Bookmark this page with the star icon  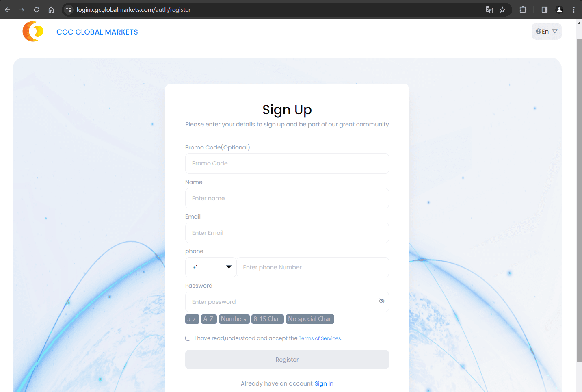pyautogui.click(x=502, y=10)
